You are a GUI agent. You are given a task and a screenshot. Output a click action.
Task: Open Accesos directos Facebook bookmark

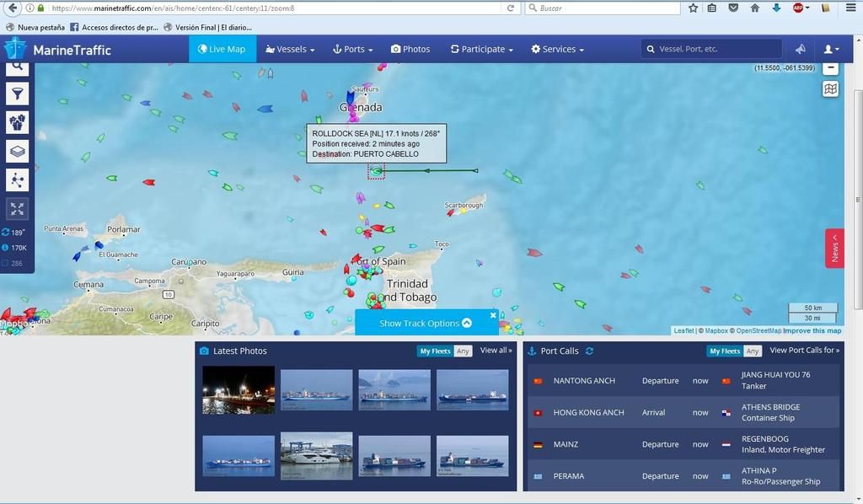tap(114, 27)
